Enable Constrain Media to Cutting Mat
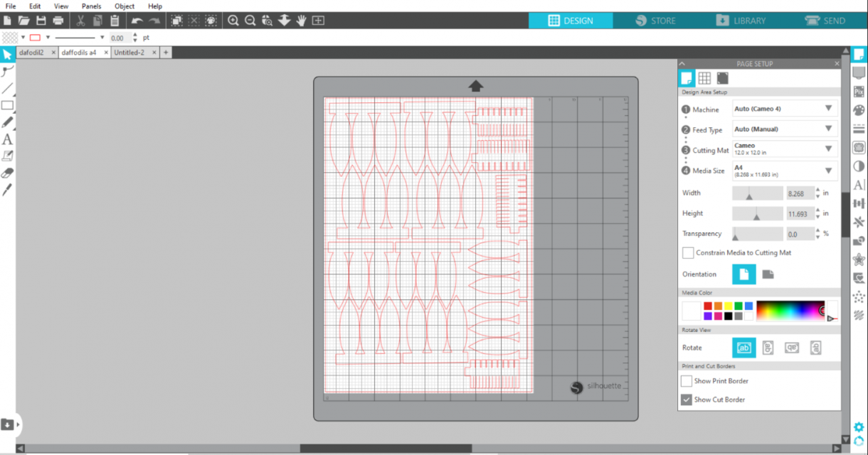The height and width of the screenshot is (455, 868). point(688,253)
